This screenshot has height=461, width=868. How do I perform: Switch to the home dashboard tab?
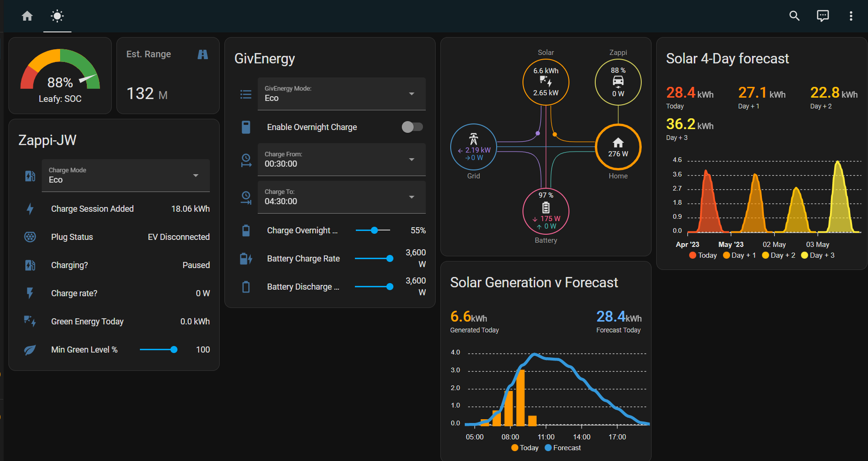[x=27, y=16]
